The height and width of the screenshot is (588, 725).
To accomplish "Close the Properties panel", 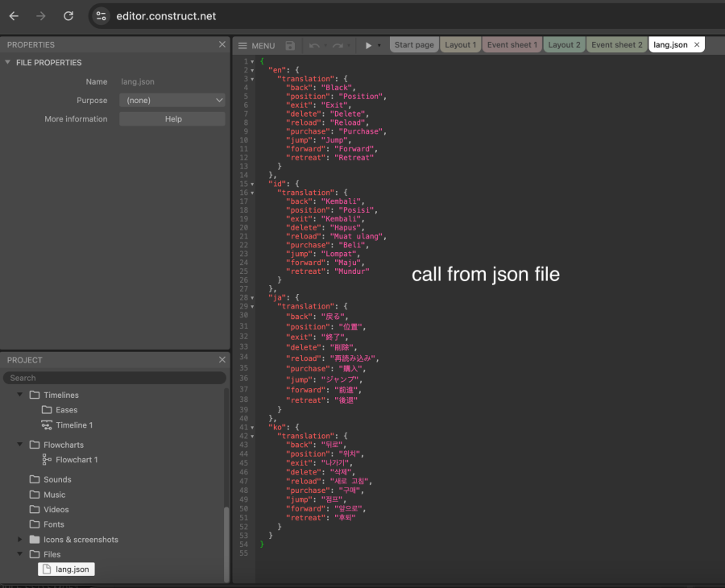I will [x=222, y=44].
